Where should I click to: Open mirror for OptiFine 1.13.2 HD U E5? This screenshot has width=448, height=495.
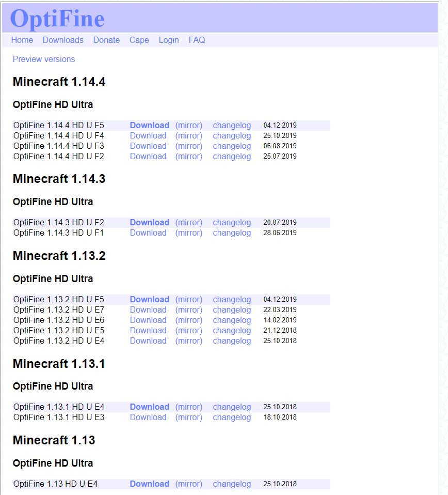tap(189, 331)
